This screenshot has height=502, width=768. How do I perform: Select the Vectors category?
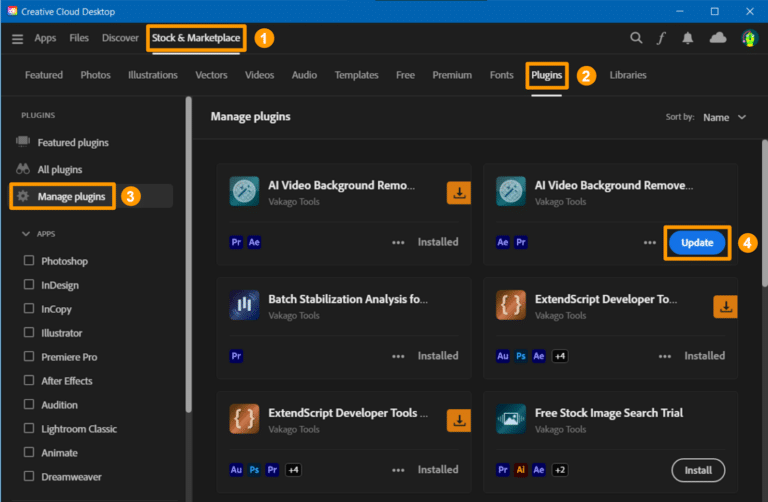[211, 75]
